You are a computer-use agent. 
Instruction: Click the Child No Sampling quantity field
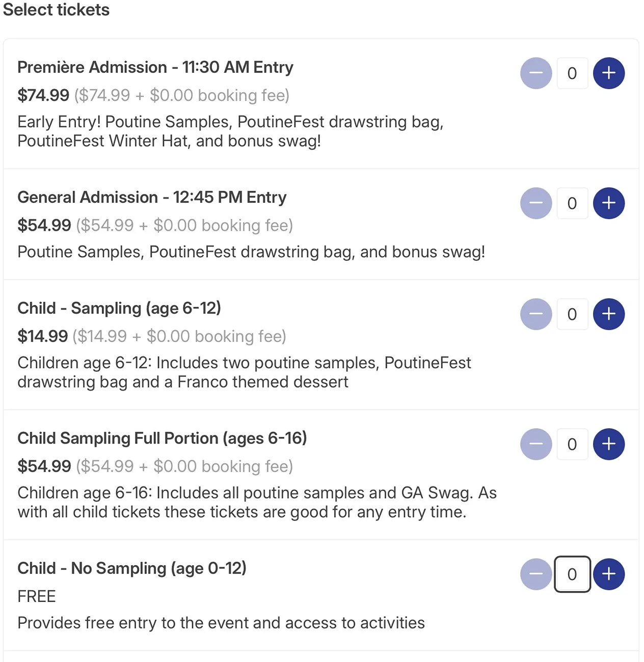(572, 574)
